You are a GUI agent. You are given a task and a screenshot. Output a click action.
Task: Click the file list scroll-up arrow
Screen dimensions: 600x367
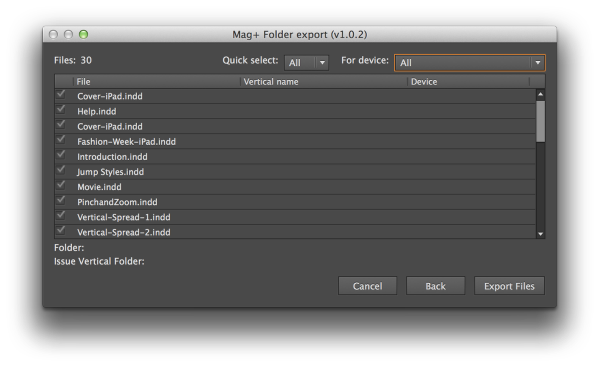coord(540,94)
